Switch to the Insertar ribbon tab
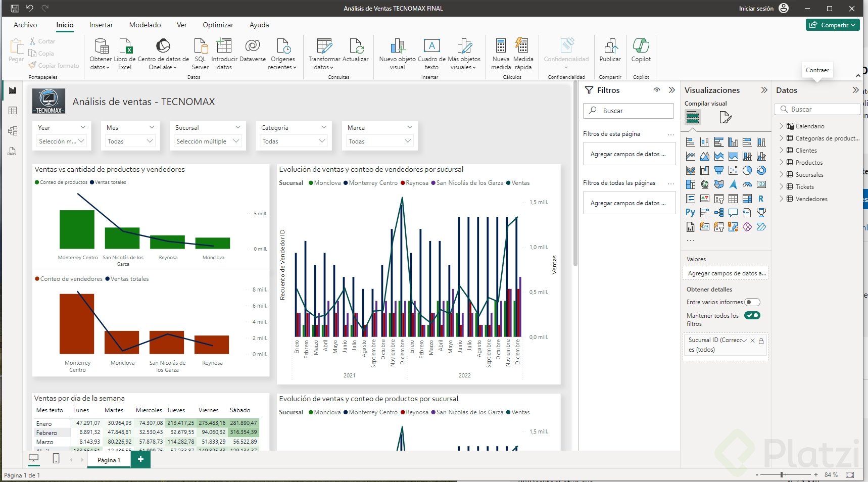This screenshot has height=482, width=868. [101, 25]
